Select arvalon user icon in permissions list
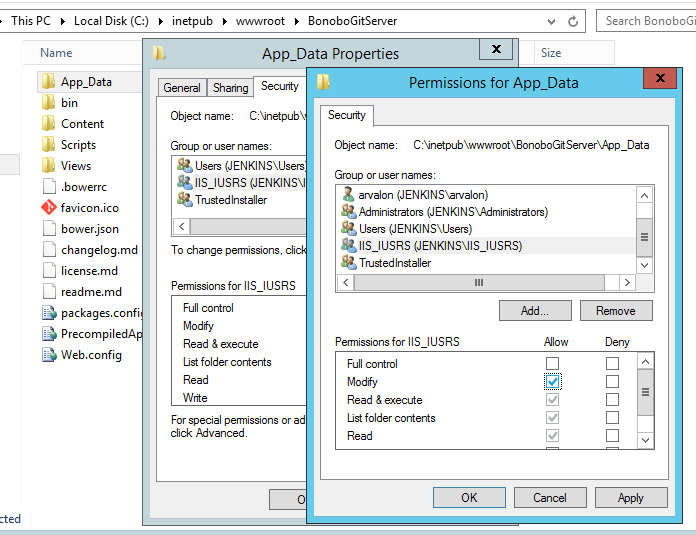This screenshot has height=535, width=696. (x=349, y=194)
